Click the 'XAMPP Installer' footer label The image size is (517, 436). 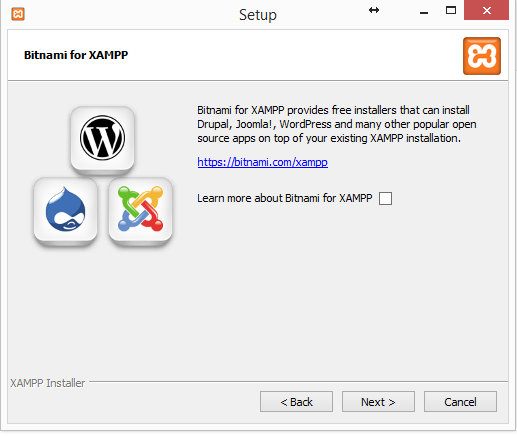click(x=48, y=383)
